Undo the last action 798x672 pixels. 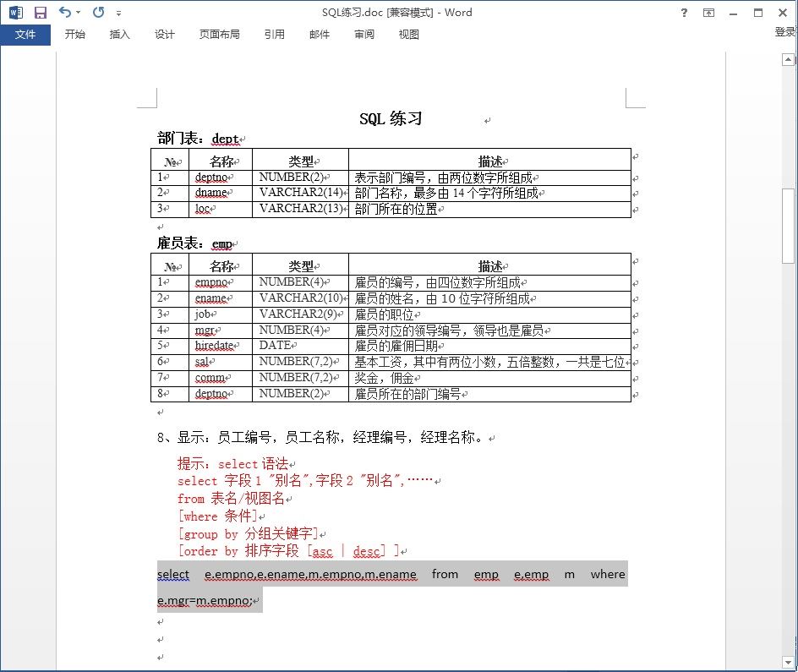[64, 12]
